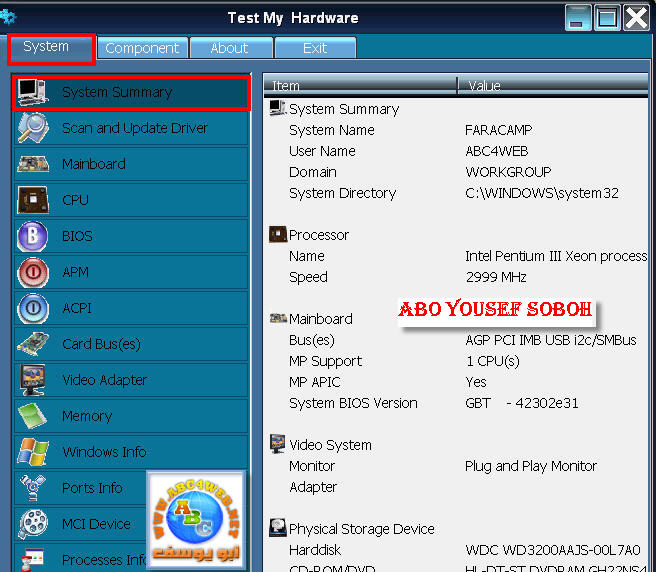656x572 pixels.
Task: Select the Bus(es) row
Action: [456, 340]
